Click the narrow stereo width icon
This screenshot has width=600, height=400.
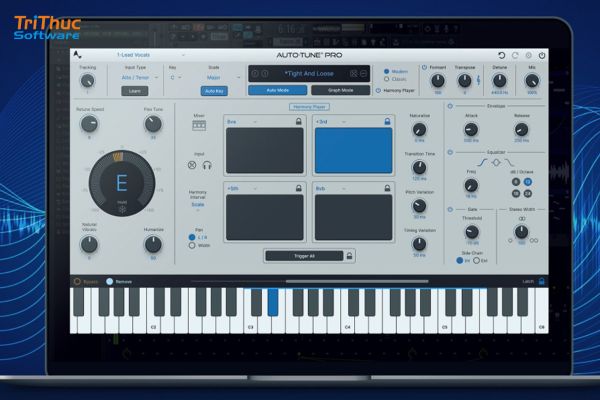(x=510, y=240)
